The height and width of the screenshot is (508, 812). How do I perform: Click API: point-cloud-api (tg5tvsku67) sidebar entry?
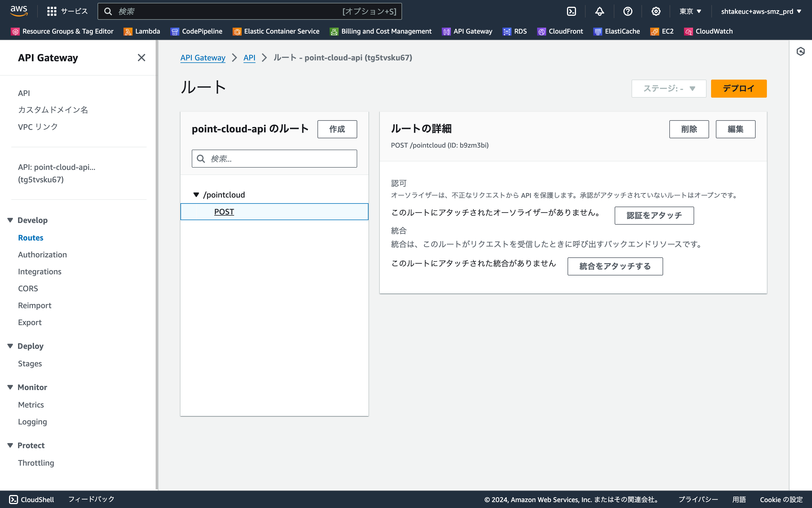click(56, 173)
